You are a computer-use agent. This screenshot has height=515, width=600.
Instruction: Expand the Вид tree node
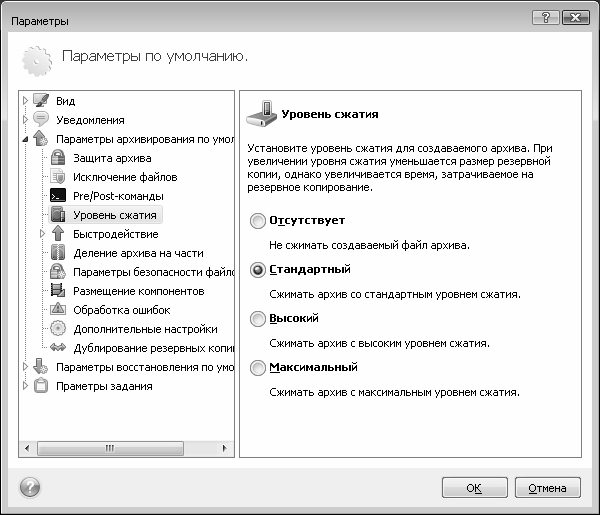pyautogui.click(x=25, y=101)
